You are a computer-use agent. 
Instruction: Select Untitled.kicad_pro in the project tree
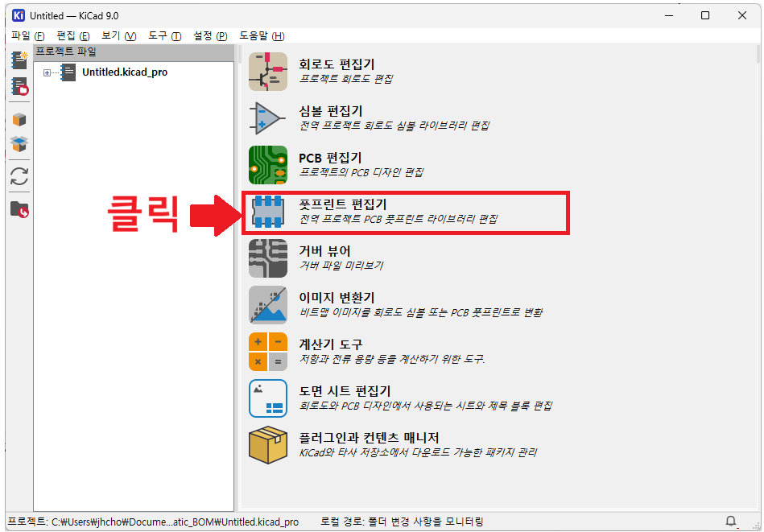click(125, 72)
